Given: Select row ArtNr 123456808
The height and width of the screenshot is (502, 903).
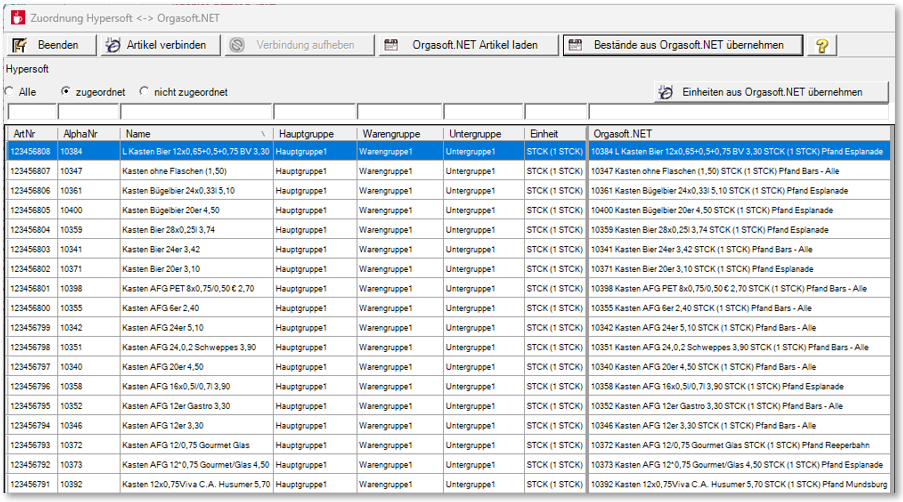Looking at the screenshot, I should [449, 151].
